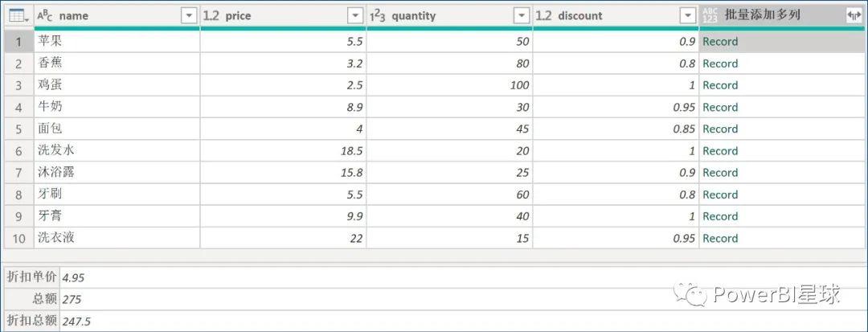
Task: Click the 折扣单价 value 4.95
Action: pos(74,278)
